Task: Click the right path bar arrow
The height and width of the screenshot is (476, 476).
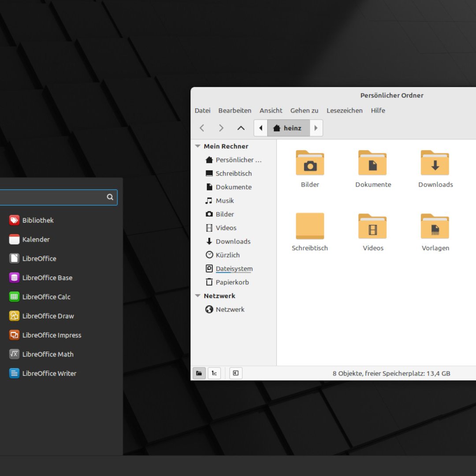Action: click(x=316, y=128)
